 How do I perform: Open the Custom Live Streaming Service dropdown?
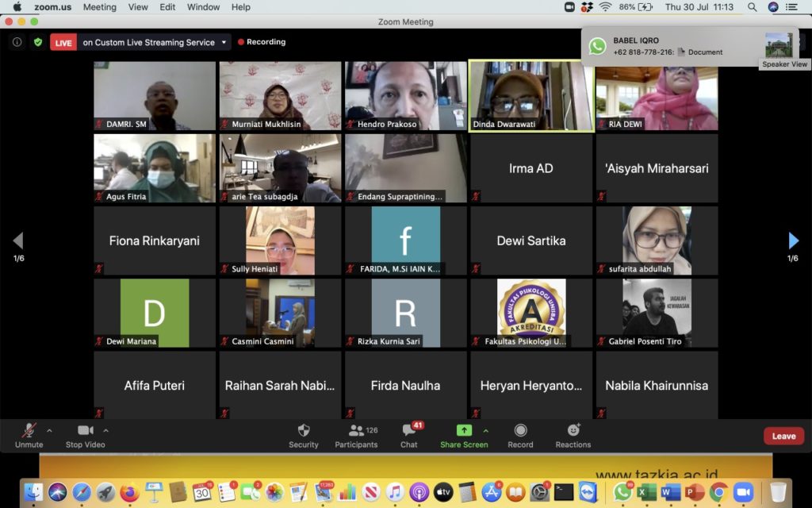click(224, 42)
